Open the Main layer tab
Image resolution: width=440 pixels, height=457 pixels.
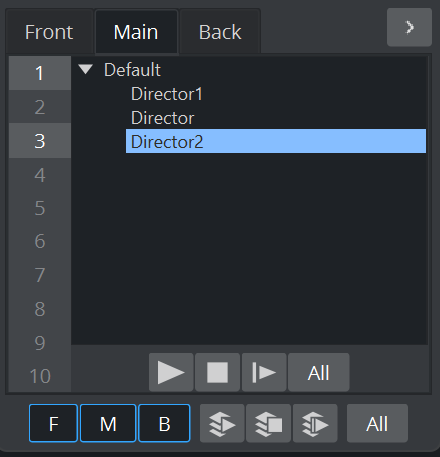136,32
